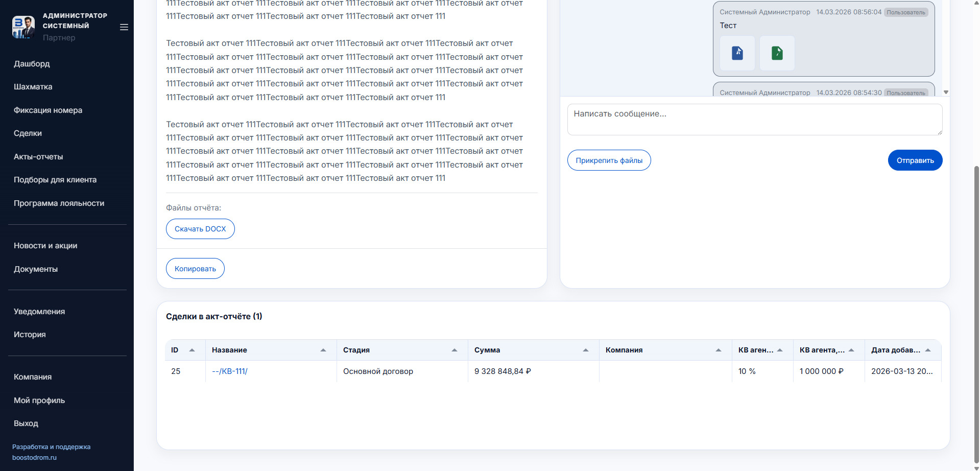This screenshot has height=471, width=980.
Task: Open the blue file attachment in chat
Action: click(x=737, y=53)
